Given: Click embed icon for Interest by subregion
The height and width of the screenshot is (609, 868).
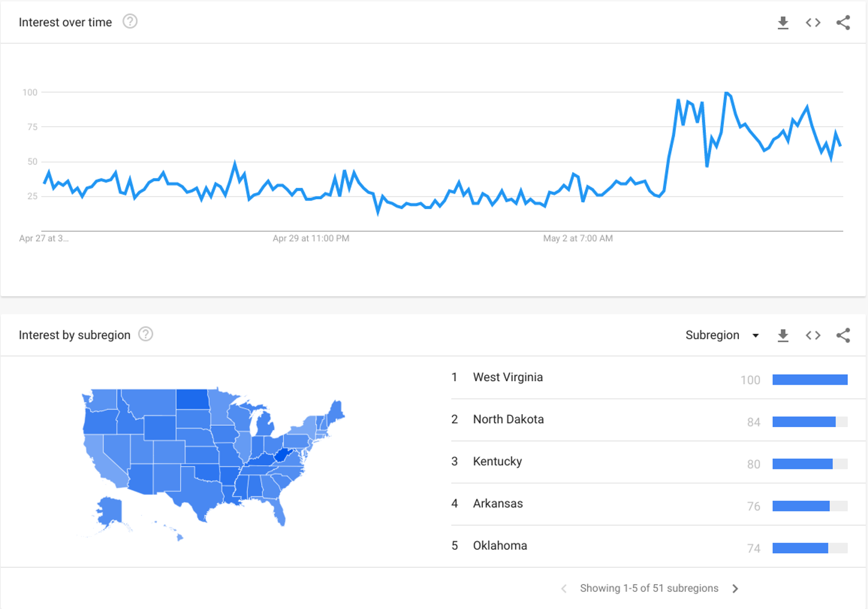Looking at the screenshot, I should [813, 336].
